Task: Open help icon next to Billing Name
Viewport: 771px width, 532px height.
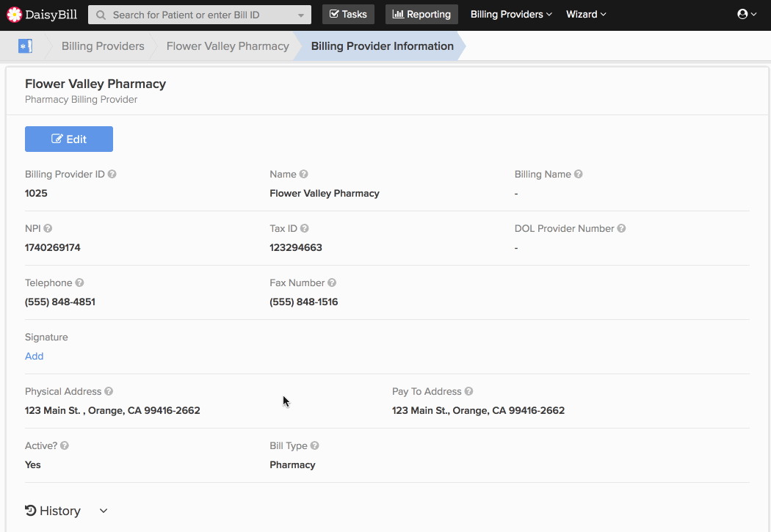Action: (x=579, y=174)
